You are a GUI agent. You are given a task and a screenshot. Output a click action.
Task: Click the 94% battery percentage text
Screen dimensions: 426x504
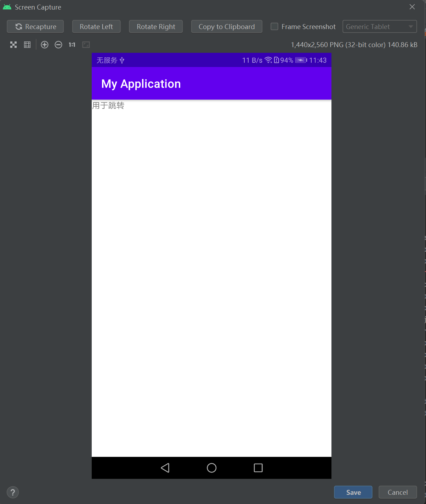click(x=287, y=60)
